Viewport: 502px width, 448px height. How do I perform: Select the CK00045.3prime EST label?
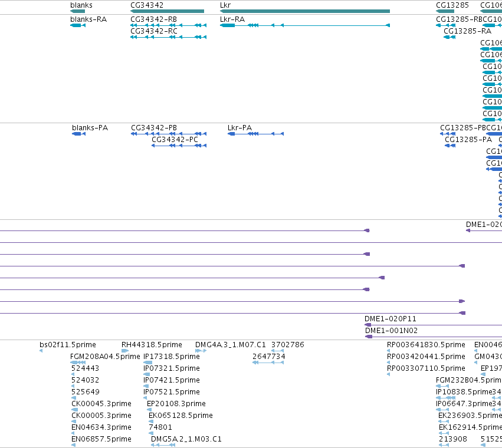pyautogui.click(x=101, y=404)
